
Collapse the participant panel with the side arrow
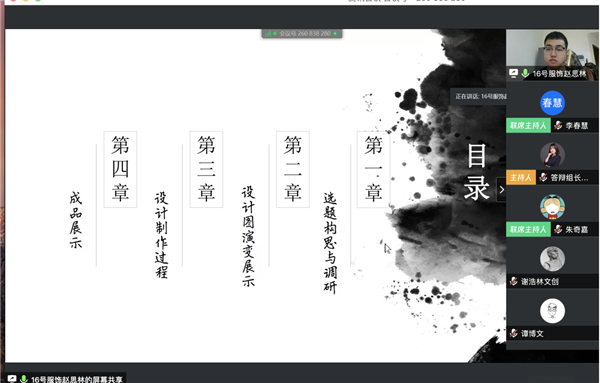501,189
